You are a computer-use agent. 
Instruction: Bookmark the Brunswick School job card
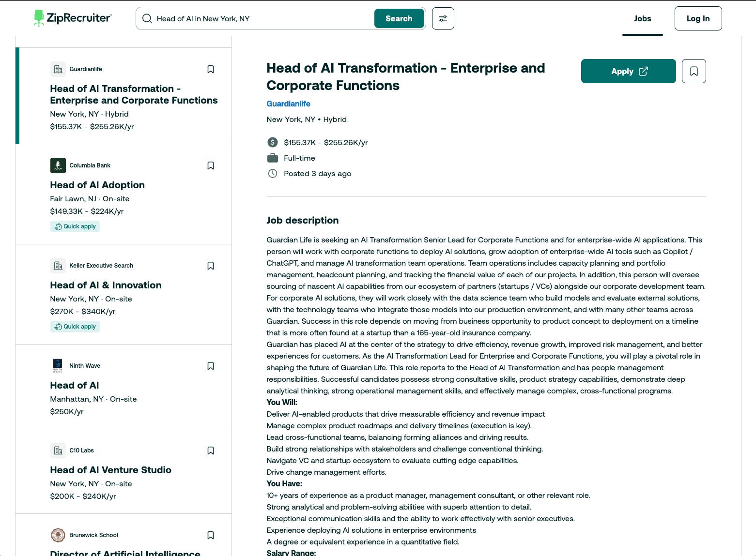tap(211, 535)
